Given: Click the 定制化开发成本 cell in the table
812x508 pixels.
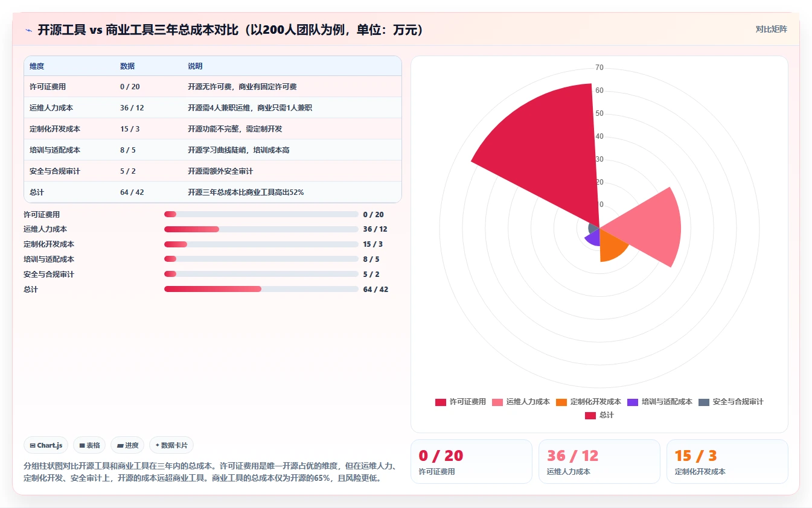Looking at the screenshot, I should tap(55, 129).
